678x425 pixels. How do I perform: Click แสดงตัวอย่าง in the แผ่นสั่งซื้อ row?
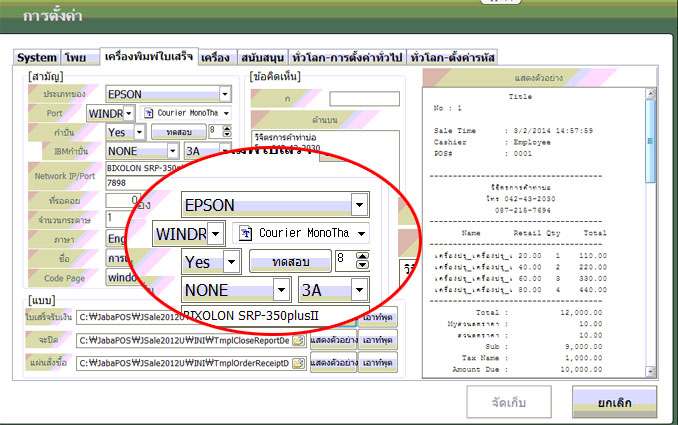pos(333,363)
